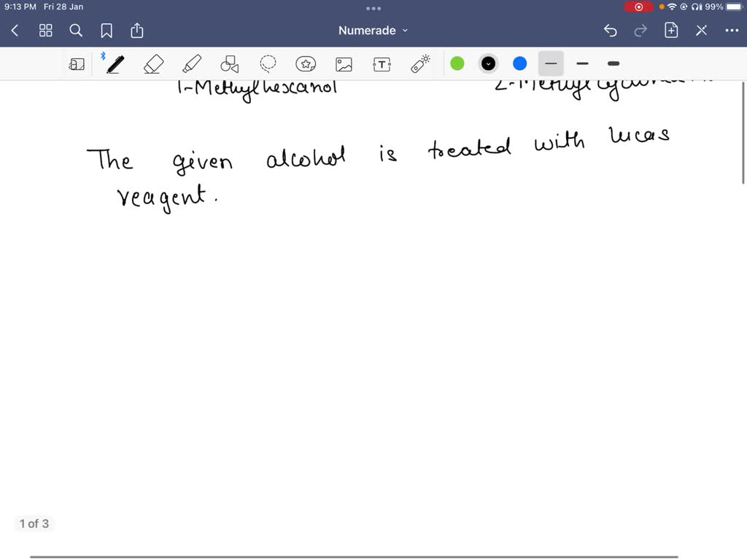Undo the last stroke
This screenshot has height=560, width=747.
[610, 31]
